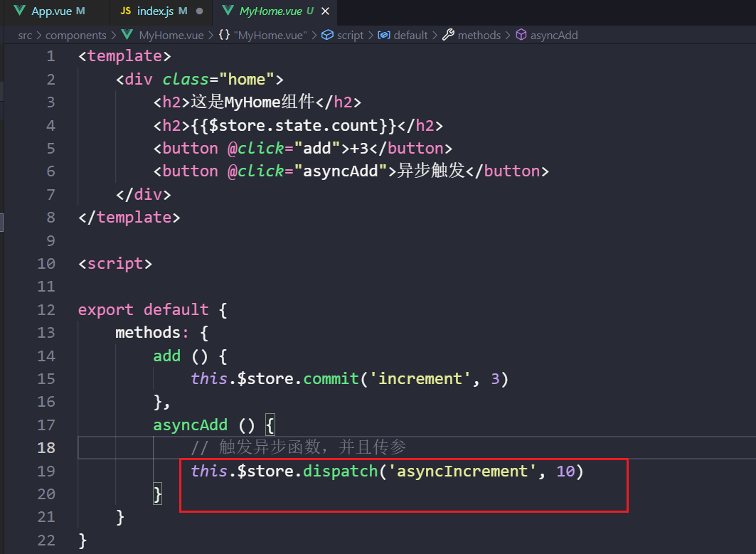Open the components breadcrumb
This screenshot has width=756, height=554.
pos(75,35)
